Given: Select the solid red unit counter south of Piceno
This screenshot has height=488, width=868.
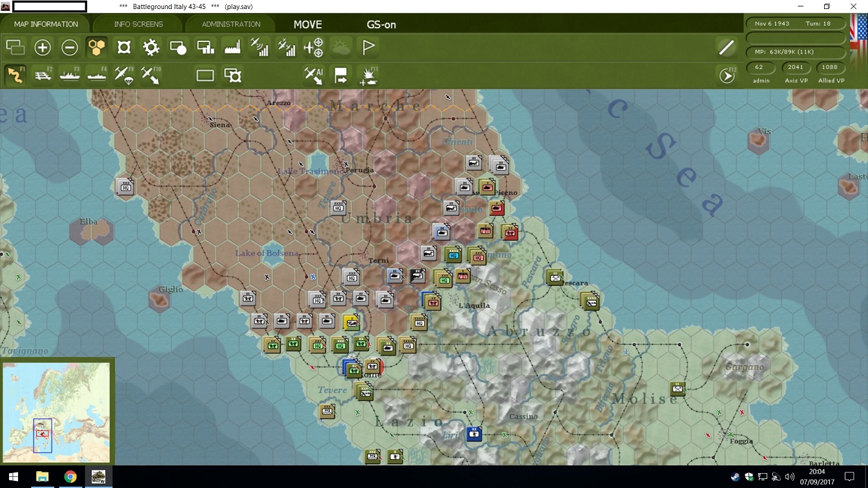Looking at the screenshot, I should click(x=496, y=209).
